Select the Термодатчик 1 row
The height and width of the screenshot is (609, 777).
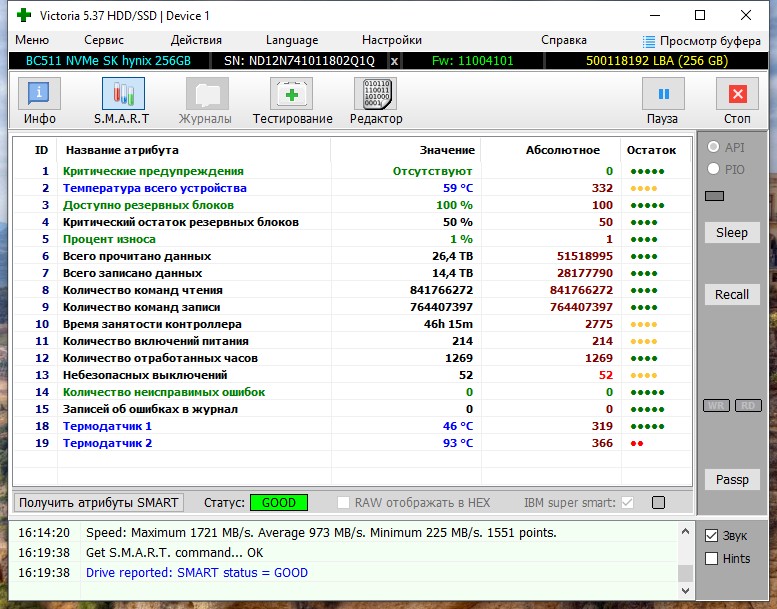click(353, 426)
